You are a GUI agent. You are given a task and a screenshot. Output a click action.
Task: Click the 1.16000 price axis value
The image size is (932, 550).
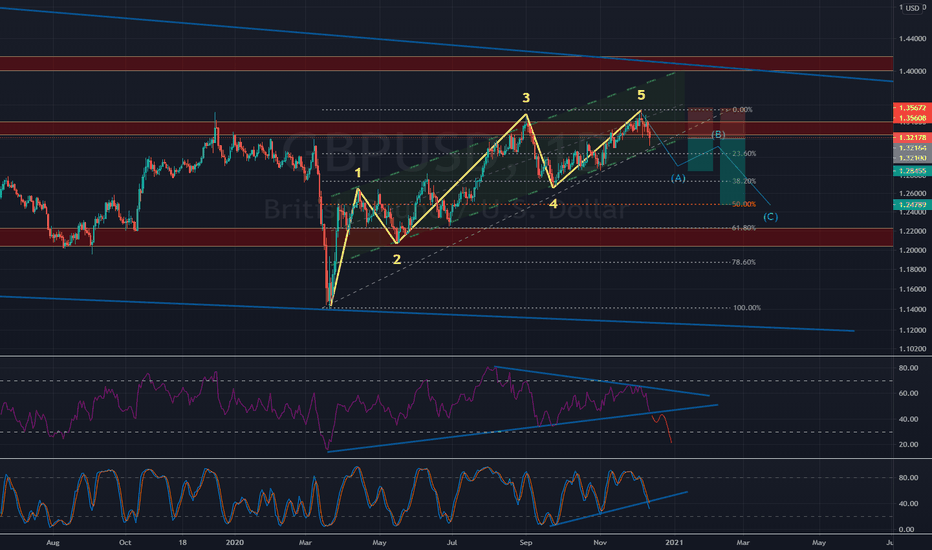point(912,290)
